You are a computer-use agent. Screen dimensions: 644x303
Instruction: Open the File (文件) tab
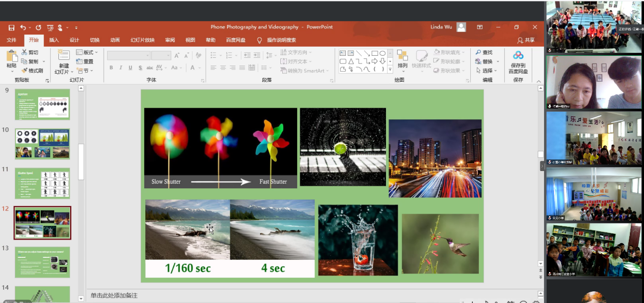(x=11, y=40)
